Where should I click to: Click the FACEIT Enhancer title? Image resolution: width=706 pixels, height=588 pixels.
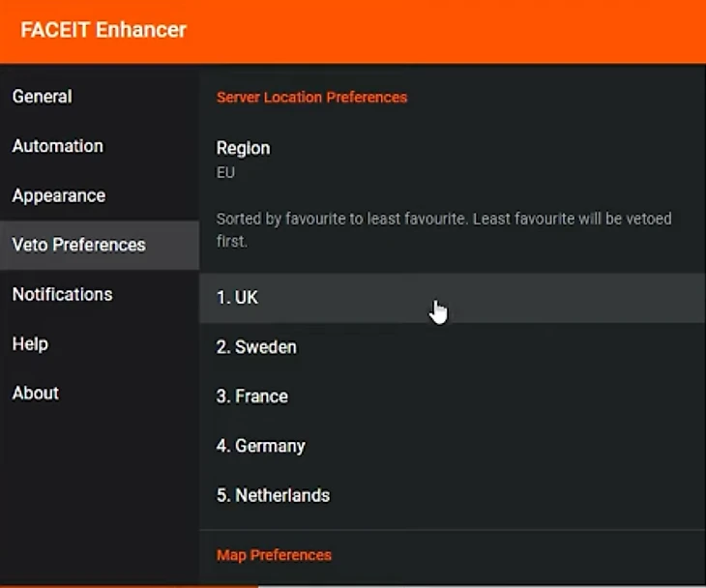[103, 30]
